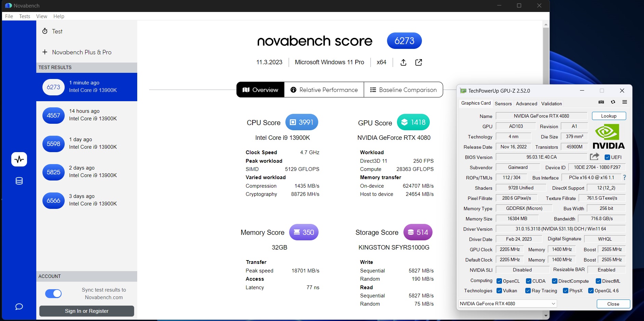Click the Storage score 514 badge

[x=418, y=232]
